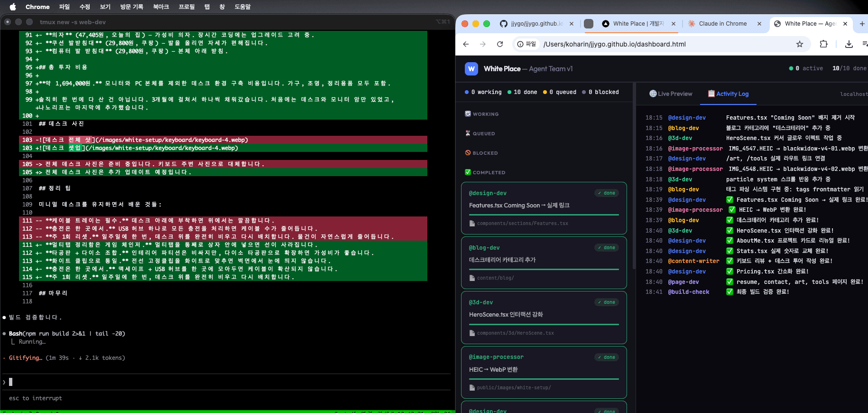Open the @design-dev Features.tsx task card
868x413 pixels.
(544, 208)
